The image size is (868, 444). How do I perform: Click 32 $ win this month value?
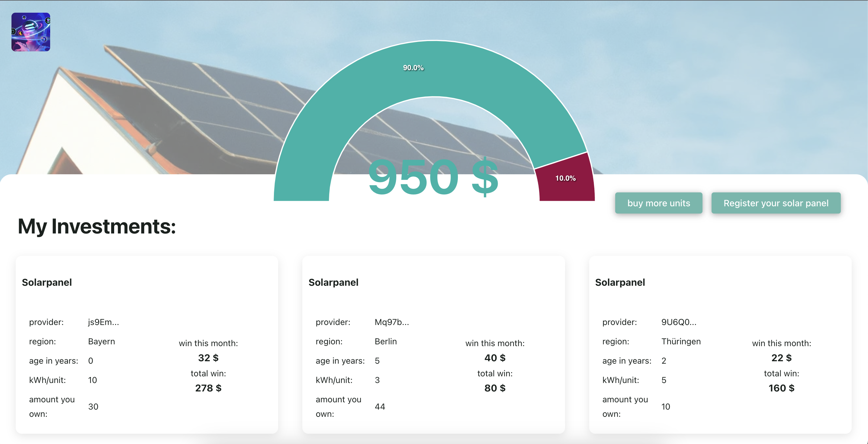[208, 358]
